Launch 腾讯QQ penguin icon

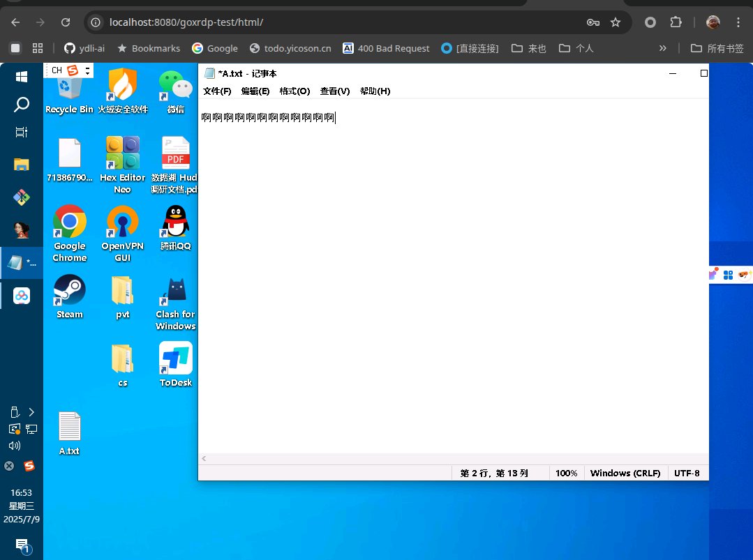point(175,227)
